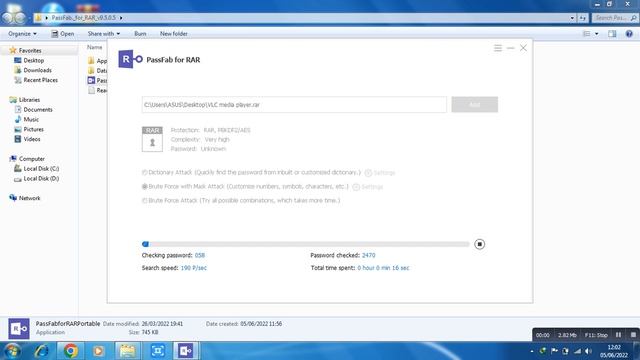
Task: Open Videos library
Action: click(31, 139)
